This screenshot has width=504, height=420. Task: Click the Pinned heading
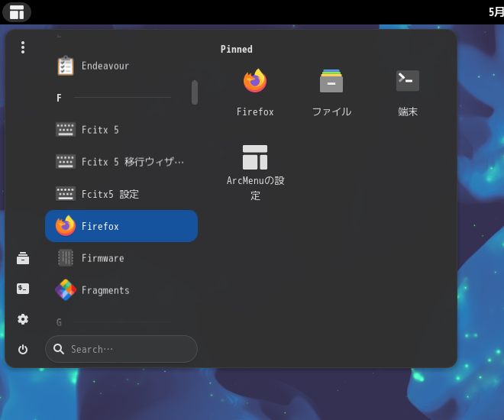(237, 49)
